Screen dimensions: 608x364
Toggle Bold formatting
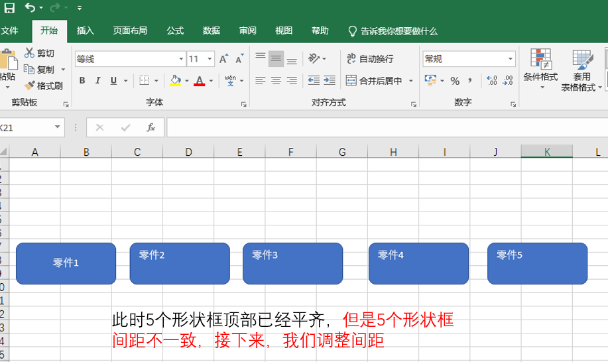coord(82,81)
